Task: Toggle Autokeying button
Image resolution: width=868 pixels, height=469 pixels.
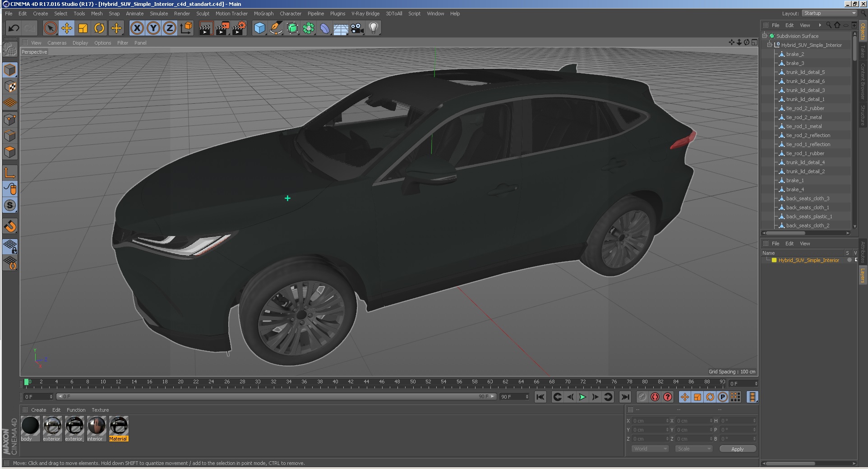Action: (655, 397)
